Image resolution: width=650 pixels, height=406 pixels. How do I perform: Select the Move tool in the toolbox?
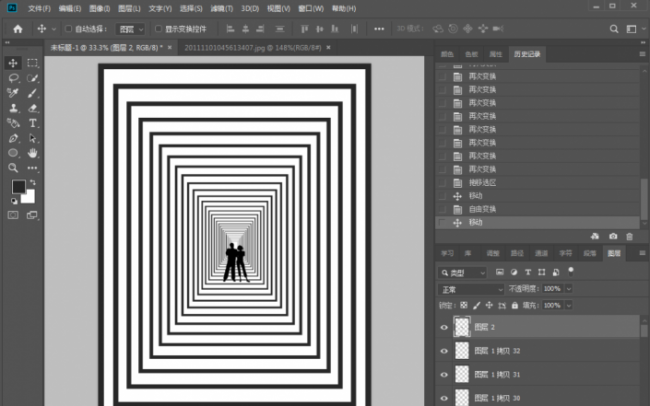click(13, 63)
